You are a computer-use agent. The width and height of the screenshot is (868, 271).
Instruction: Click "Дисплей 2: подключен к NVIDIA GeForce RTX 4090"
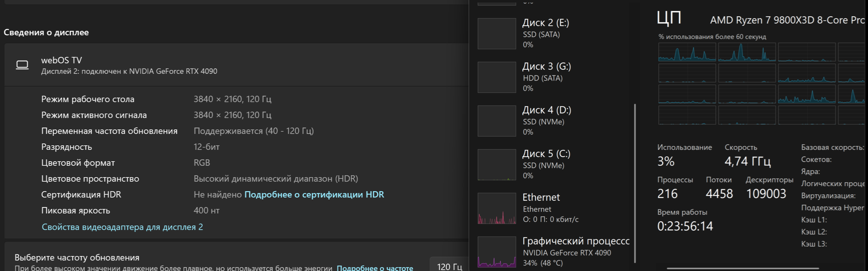pyautogui.click(x=129, y=71)
